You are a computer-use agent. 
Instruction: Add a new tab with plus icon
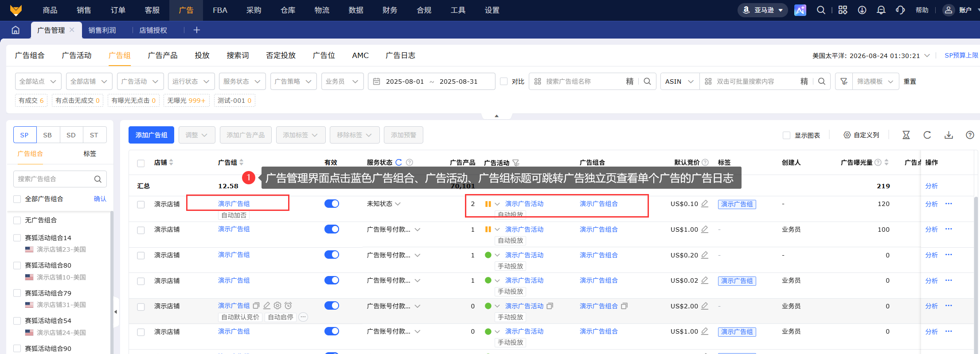(x=197, y=30)
